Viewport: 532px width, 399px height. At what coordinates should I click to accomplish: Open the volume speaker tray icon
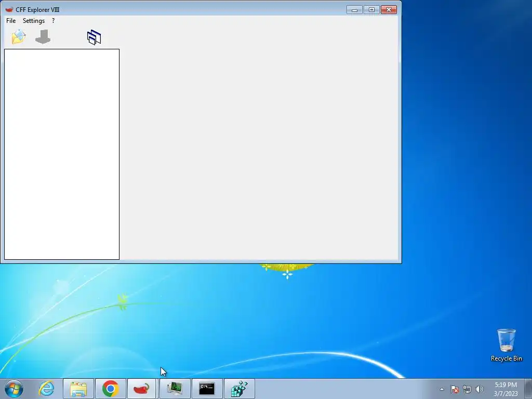coord(480,389)
